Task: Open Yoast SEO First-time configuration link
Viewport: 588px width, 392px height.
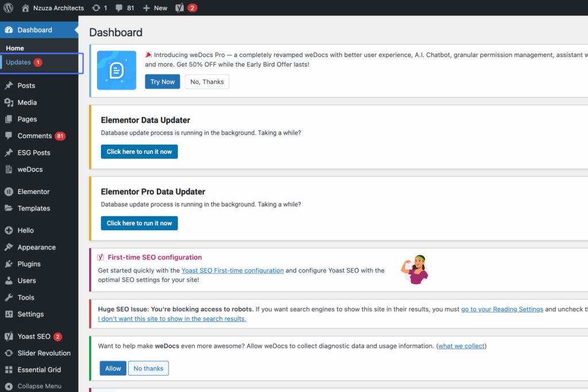Action: coord(233,270)
